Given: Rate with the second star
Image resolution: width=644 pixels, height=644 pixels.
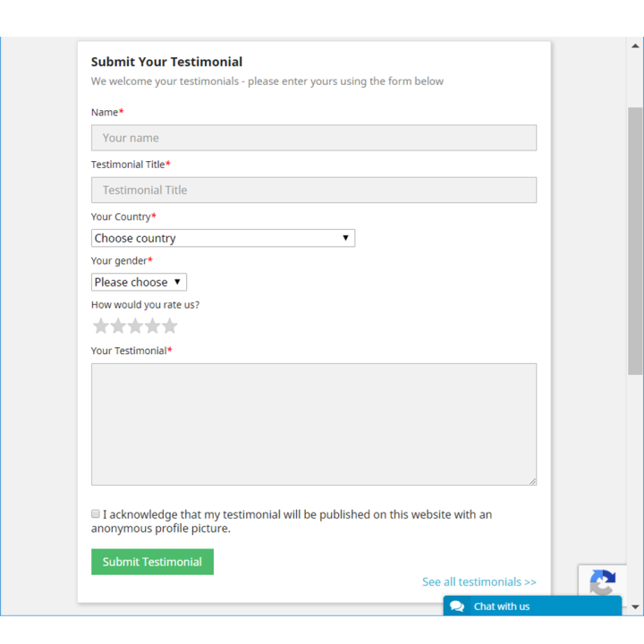Looking at the screenshot, I should click(118, 326).
